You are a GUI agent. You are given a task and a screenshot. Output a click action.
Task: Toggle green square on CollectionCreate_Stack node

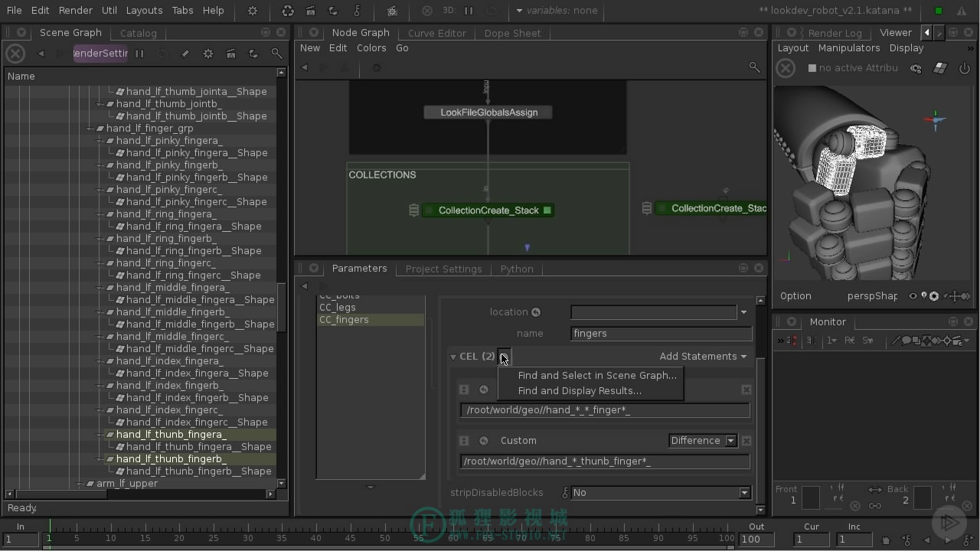pyautogui.click(x=547, y=210)
